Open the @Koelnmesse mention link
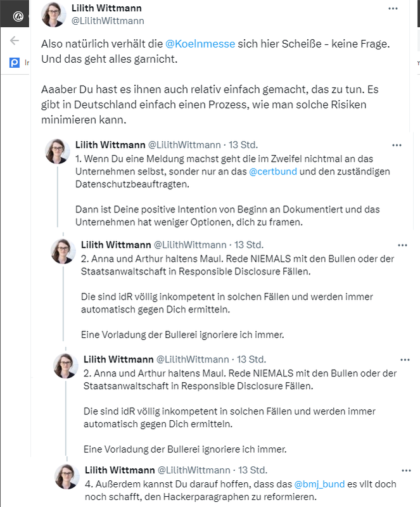This screenshot has height=507, width=420. (200, 44)
